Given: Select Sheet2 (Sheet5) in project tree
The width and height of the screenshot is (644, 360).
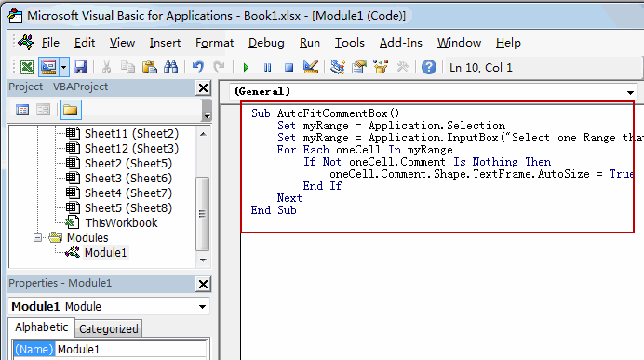Looking at the screenshot, I should point(128,163).
